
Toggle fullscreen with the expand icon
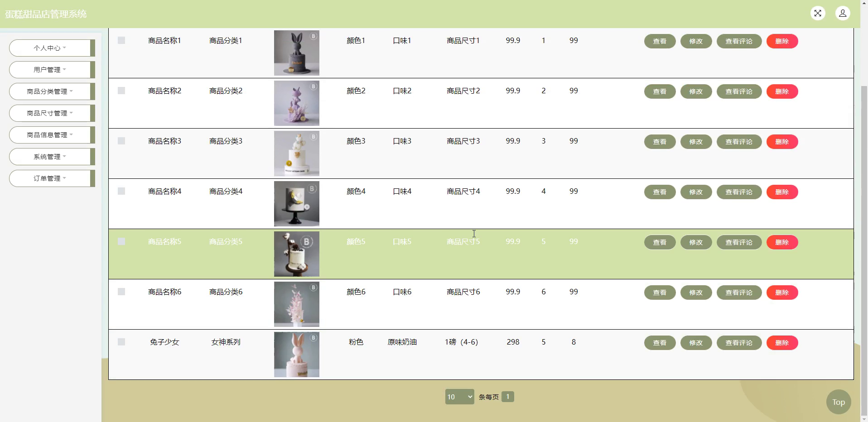point(818,14)
